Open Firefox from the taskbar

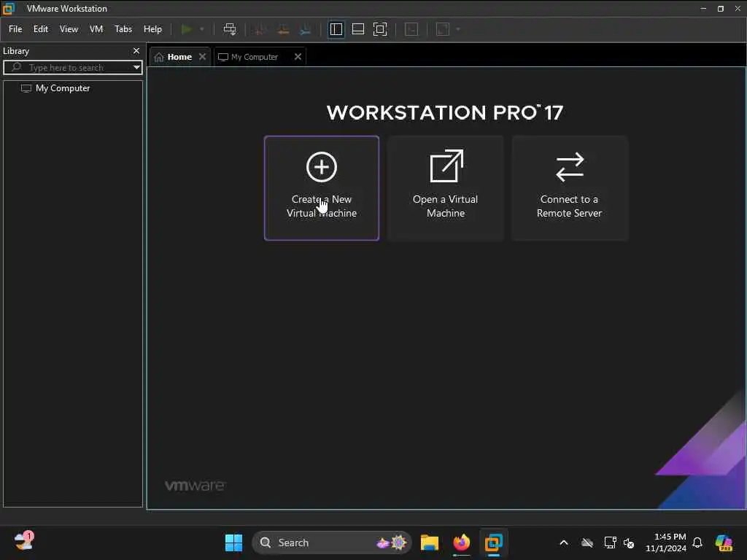(x=461, y=542)
